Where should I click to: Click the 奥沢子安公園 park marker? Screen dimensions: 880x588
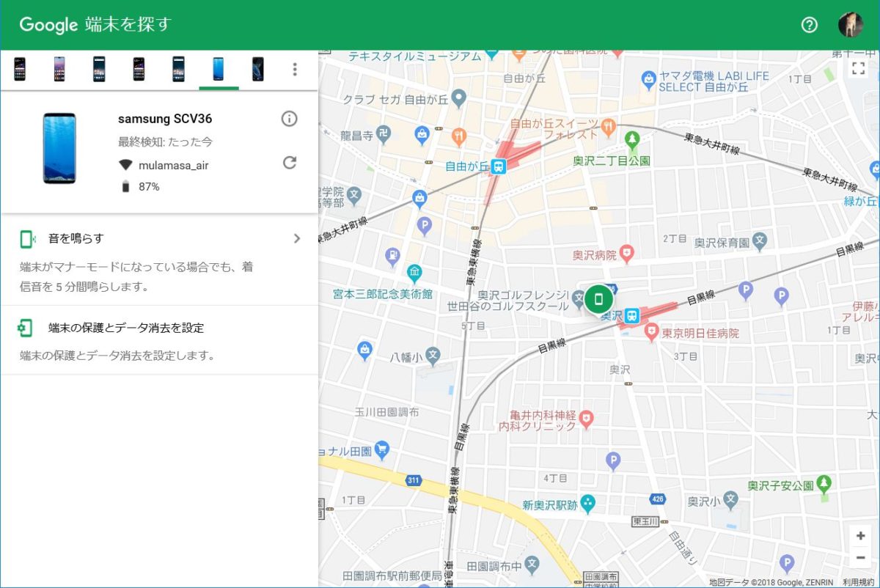click(x=824, y=484)
